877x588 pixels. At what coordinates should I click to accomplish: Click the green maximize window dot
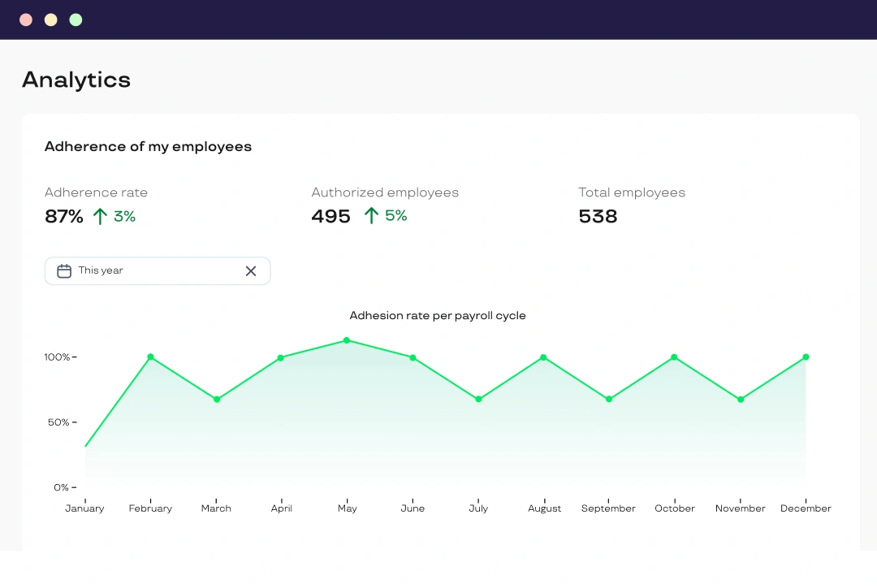(x=76, y=19)
